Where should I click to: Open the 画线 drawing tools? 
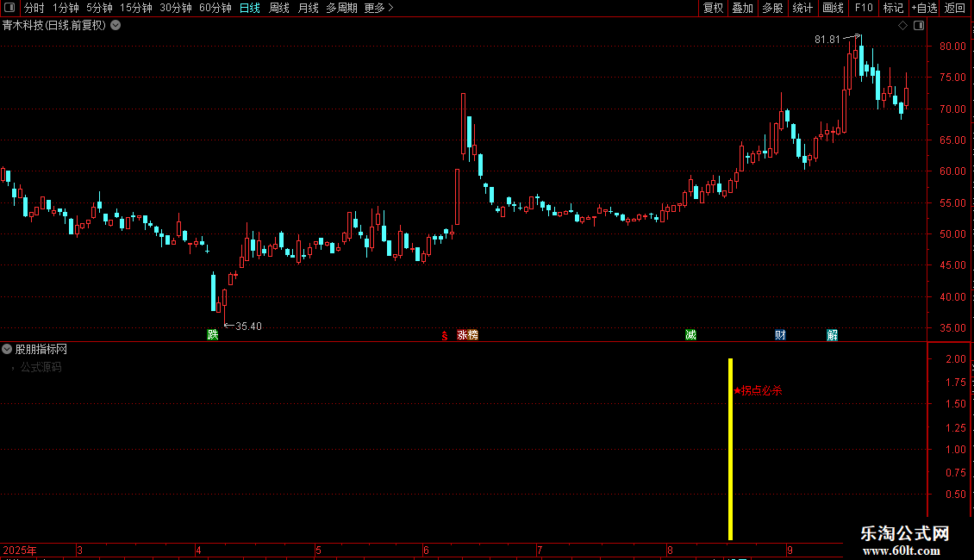[833, 8]
